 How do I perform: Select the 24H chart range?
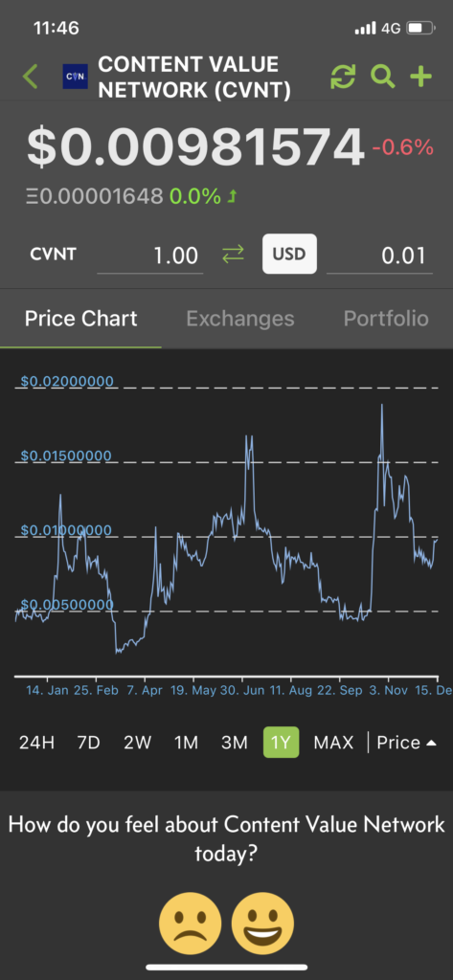click(x=36, y=743)
